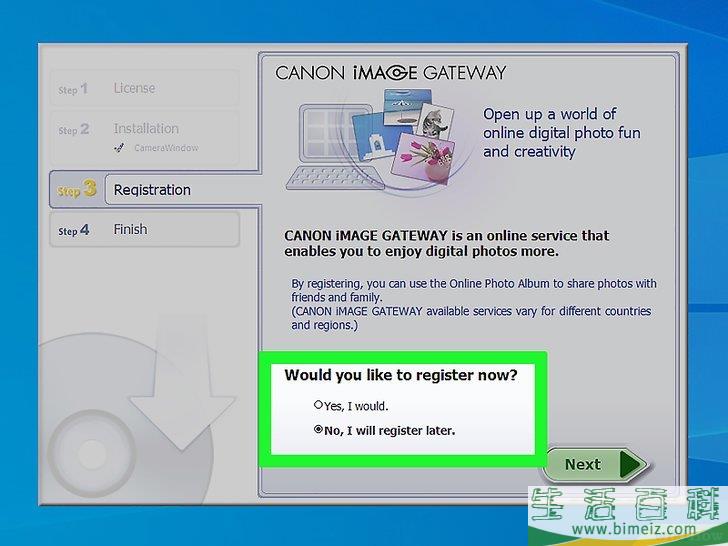Open Step 3 Registration in sidebar
728x546 pixels.
coord(155,189)
